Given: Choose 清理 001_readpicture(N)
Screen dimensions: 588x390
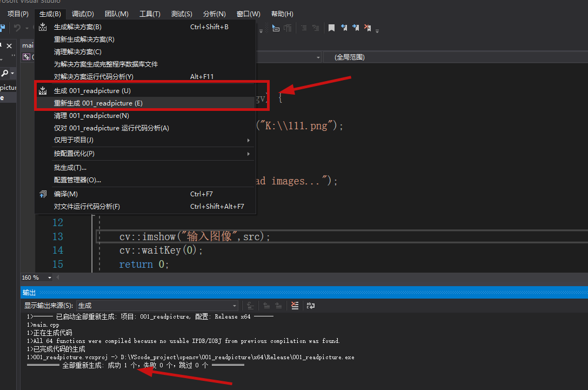Looking at the screenshot, I should click(145, 116).
